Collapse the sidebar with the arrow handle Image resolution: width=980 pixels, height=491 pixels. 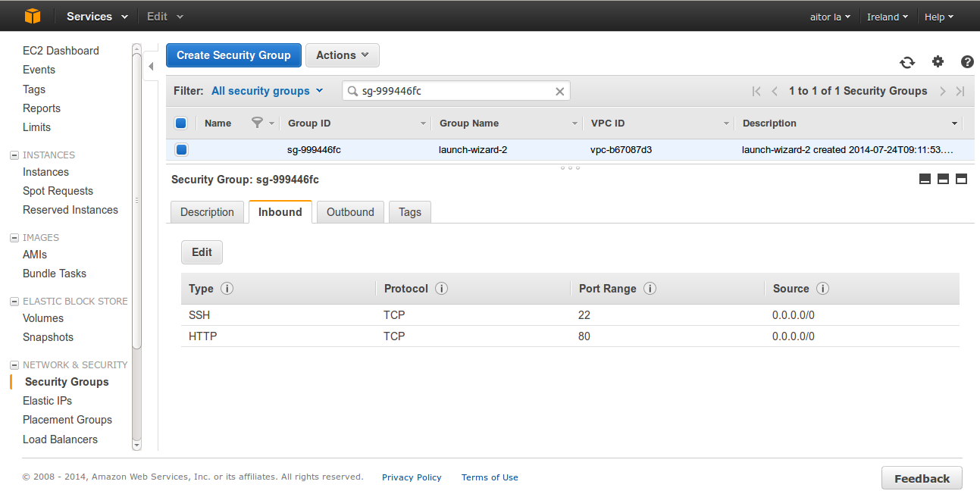click(x=150, y=66)
